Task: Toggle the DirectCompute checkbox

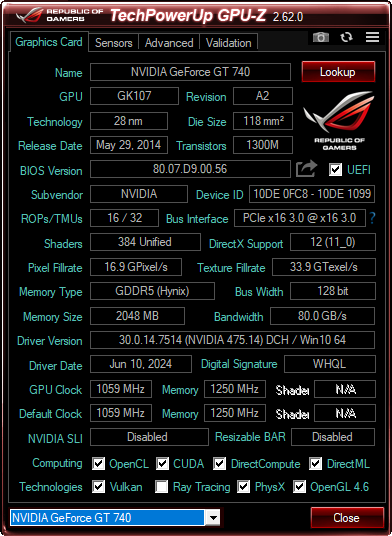Action: click(x=219, y=464)
